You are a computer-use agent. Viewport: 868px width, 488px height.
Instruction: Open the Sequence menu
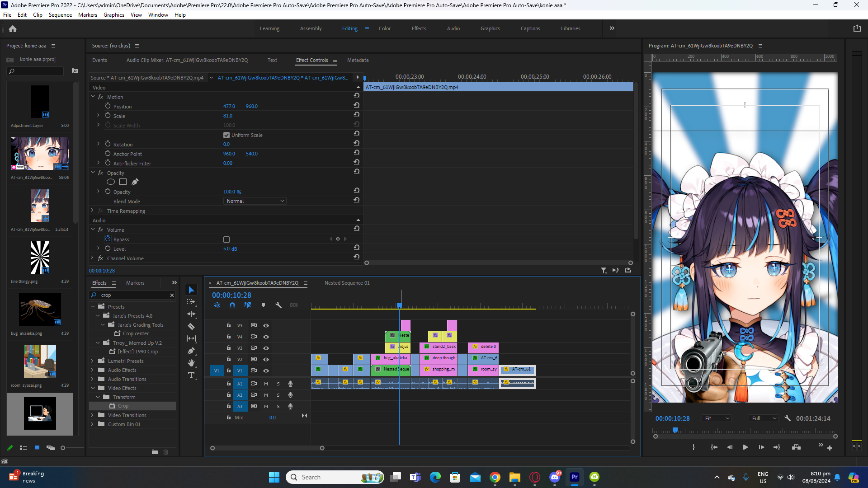[x=60, y=15]
